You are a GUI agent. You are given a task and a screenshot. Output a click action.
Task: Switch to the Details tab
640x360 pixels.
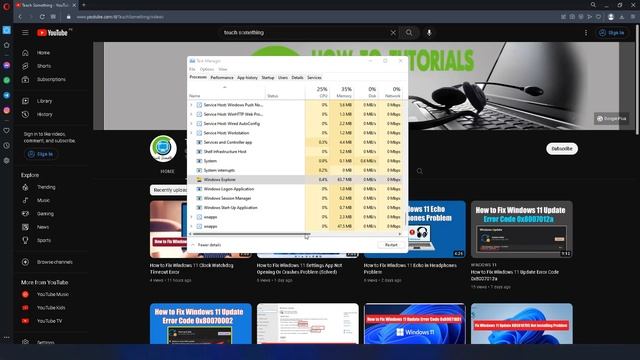(297, 78)
